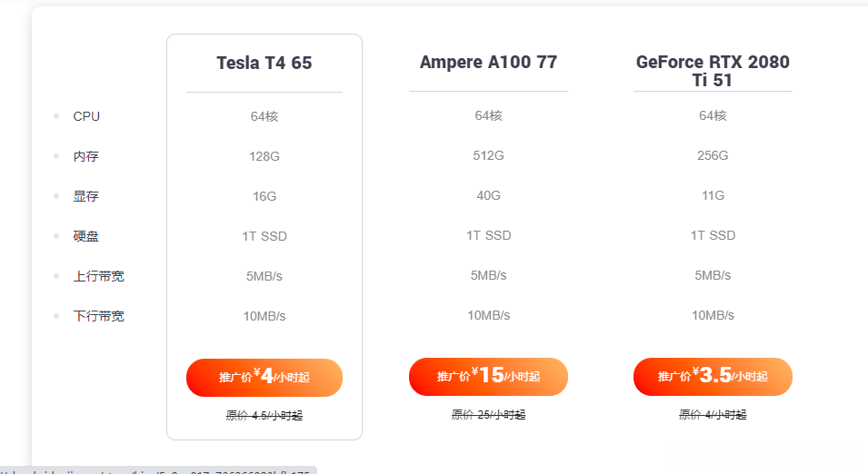Click the CPU row label
868x474 pixels.
tap(86, 116)
